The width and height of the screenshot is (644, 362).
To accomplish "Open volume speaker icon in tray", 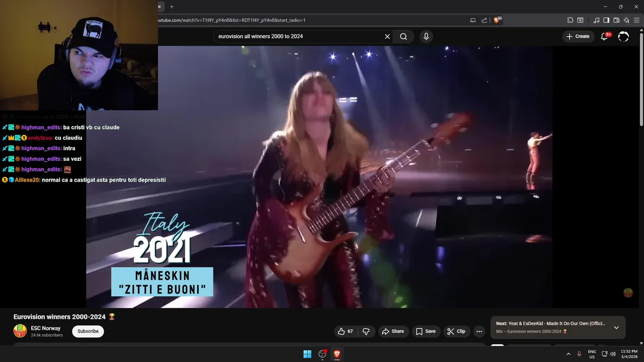I will tap(613, 354).
